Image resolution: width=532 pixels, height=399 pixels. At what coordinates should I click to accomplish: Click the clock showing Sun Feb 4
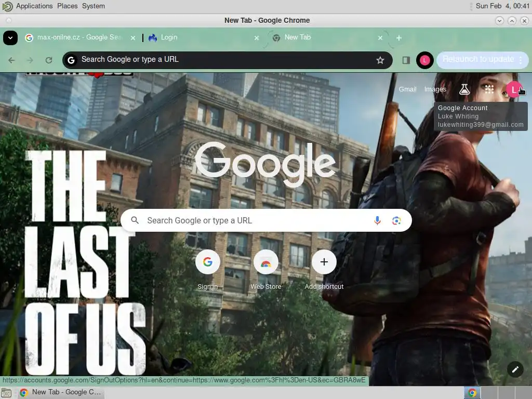[502, 6]
